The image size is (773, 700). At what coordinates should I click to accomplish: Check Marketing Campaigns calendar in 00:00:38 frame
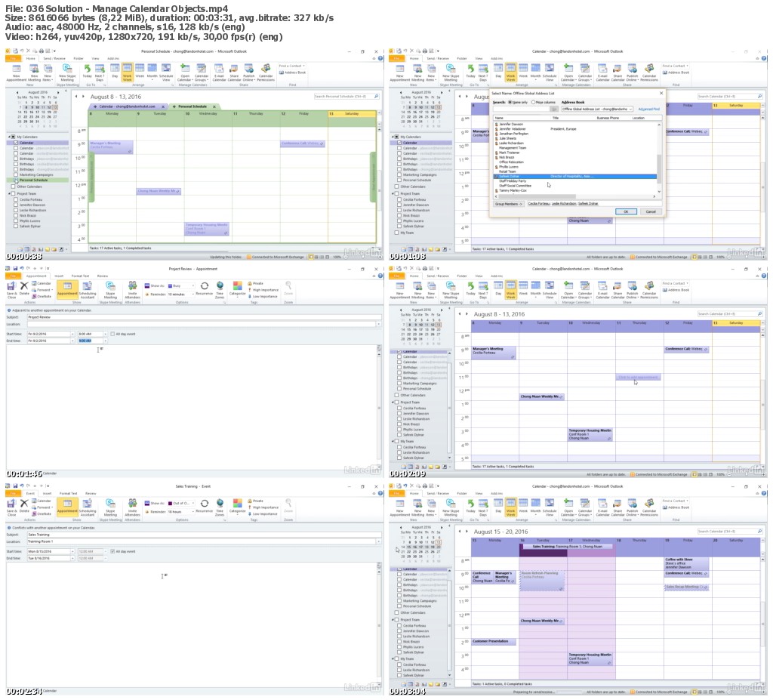tap(17, 174)
